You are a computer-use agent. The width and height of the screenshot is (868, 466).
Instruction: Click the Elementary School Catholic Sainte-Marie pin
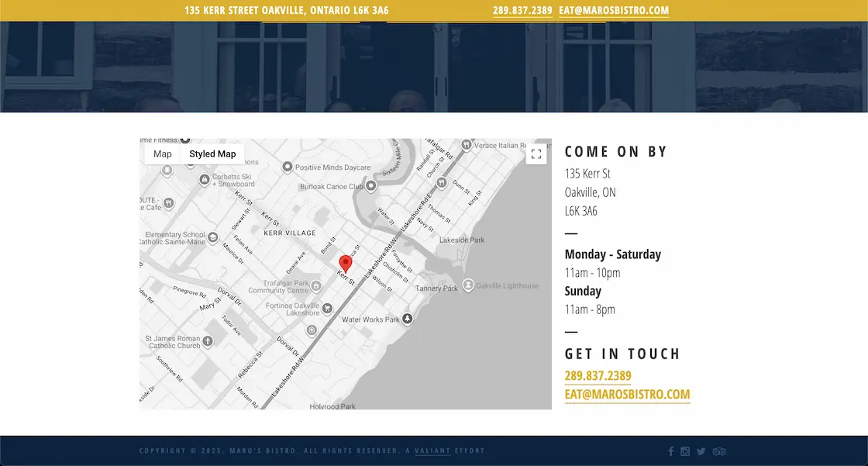click(212, 238)
